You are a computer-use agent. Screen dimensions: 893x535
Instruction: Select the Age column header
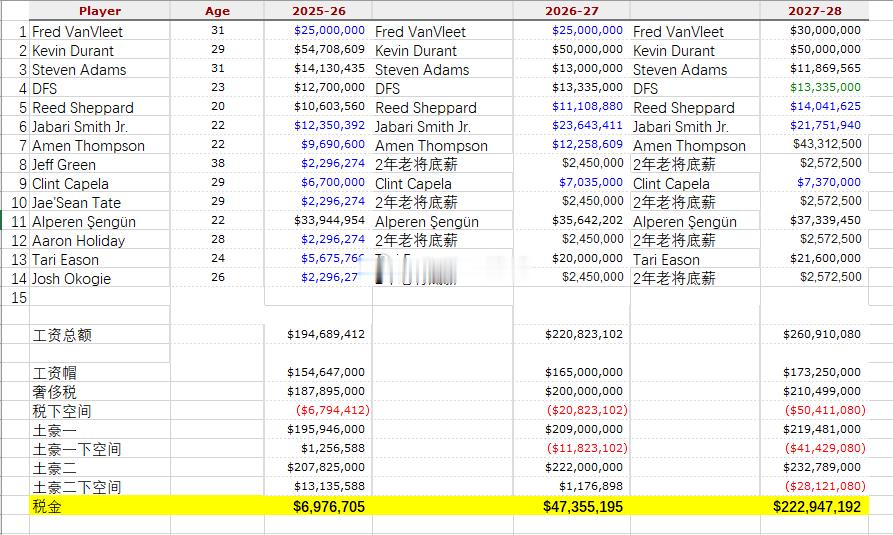tap(217, 11)
